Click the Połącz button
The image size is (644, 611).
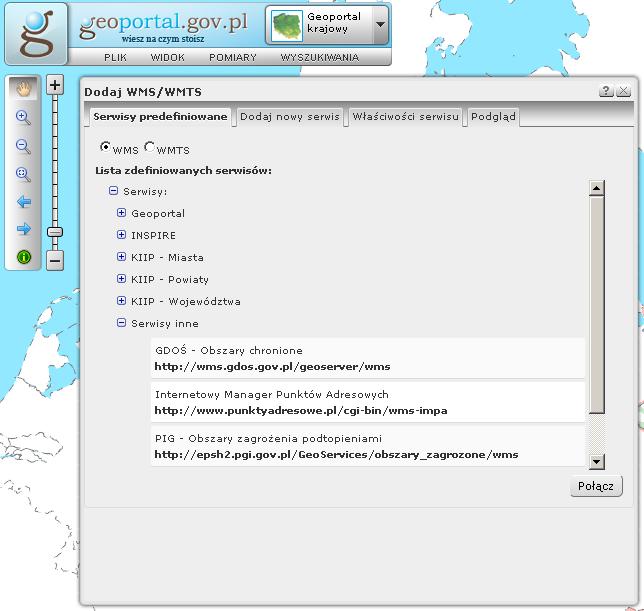[x=596, y=486]
